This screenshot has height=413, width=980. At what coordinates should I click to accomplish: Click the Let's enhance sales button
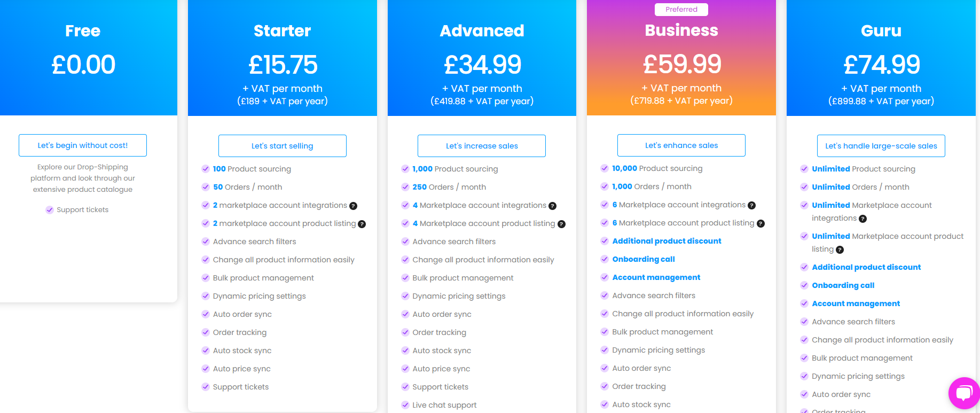click(681, 145)
